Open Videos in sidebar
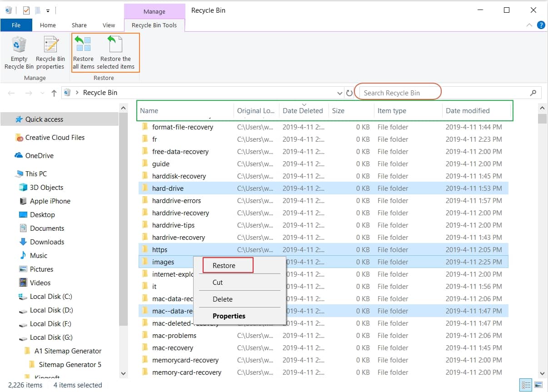Screen dimensions: 548x392 pos(40,283)
